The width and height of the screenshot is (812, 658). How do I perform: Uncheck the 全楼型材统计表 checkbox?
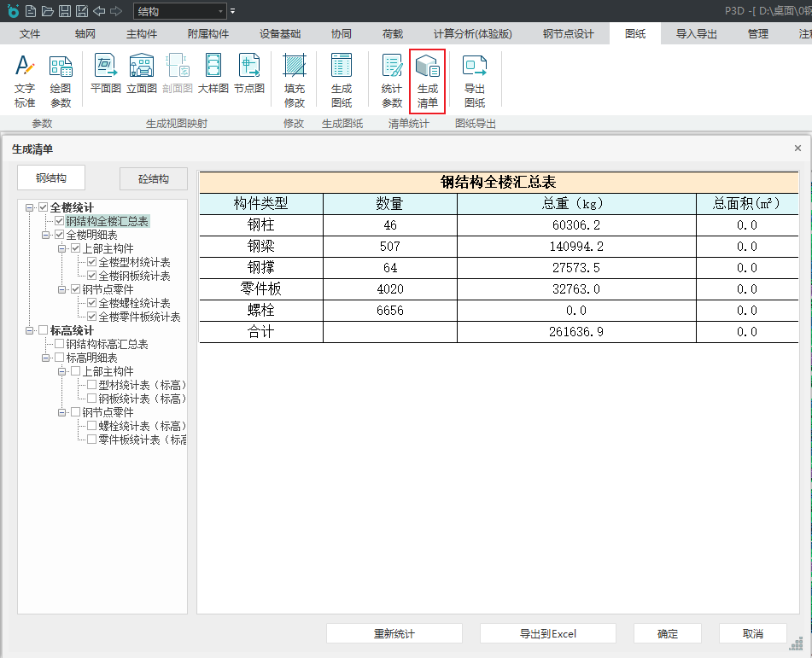click(92, 263)
